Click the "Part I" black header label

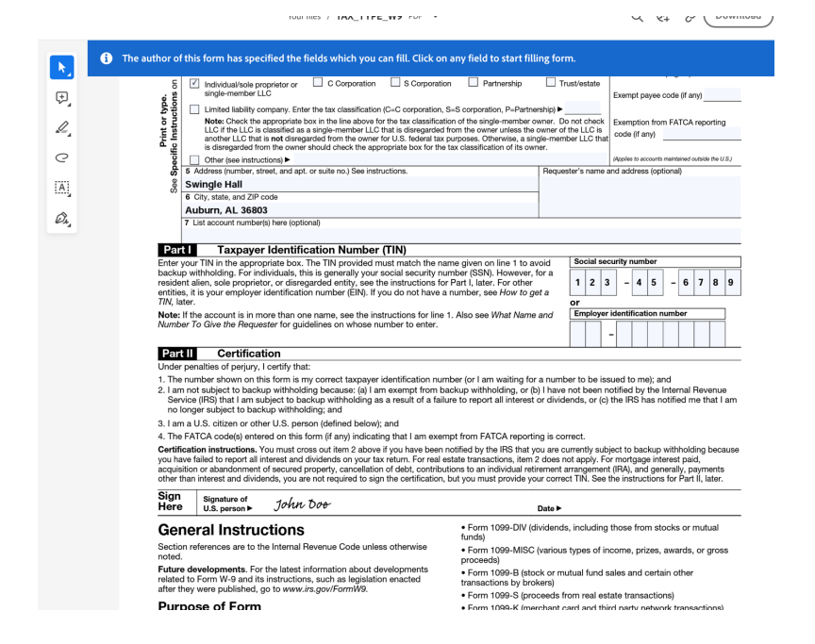pos(177,250)
